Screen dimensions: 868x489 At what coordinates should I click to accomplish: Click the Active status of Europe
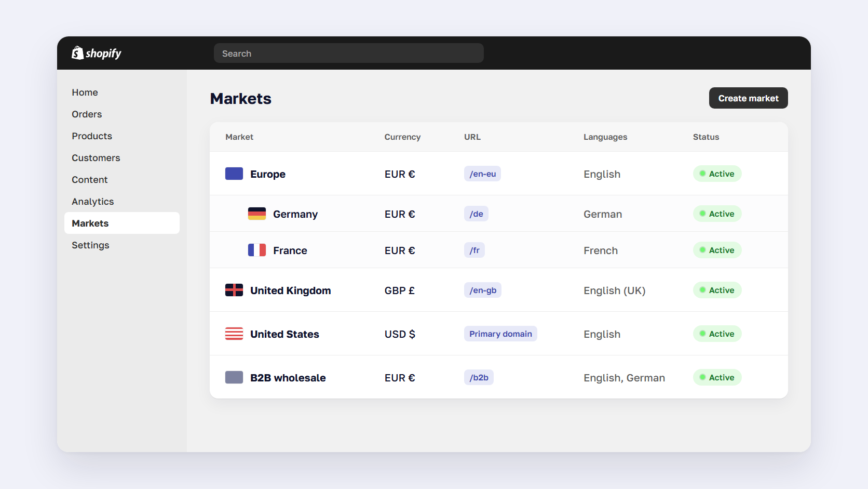(x=717, y=174)
